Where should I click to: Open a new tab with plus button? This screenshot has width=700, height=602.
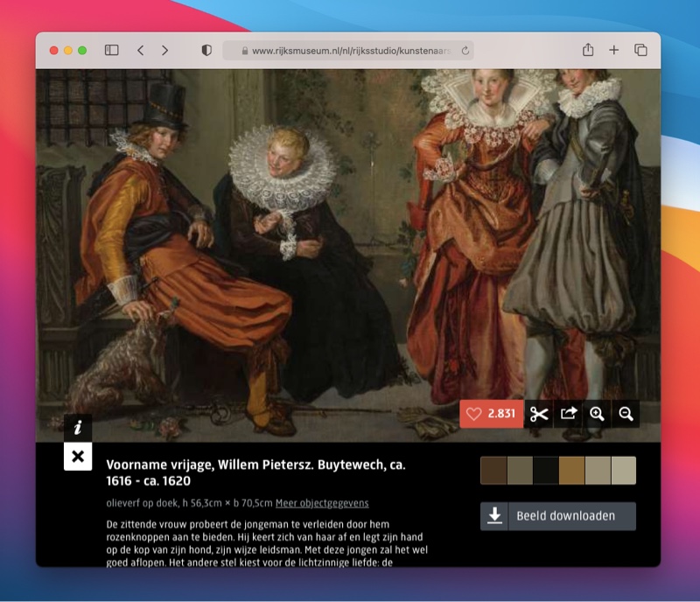coord(614,50)
